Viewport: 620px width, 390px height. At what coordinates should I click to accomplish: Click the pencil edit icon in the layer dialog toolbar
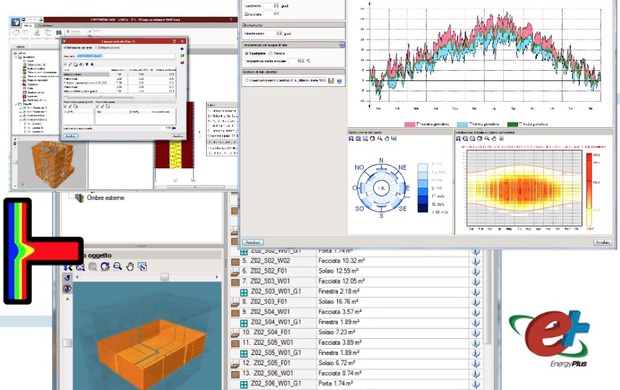70,64
